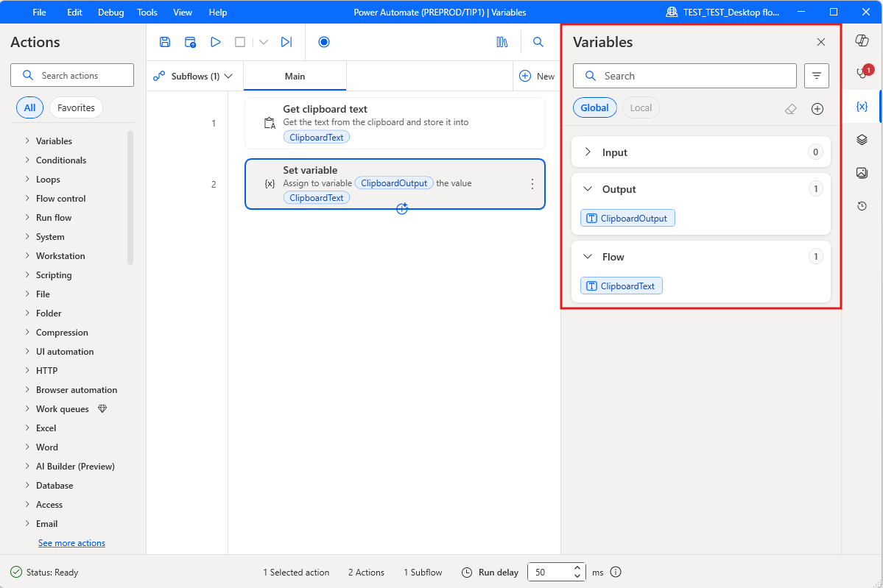Open the run options dropdown arrow
This screenshot has height=588, width=883.
(x=264, y=42)
